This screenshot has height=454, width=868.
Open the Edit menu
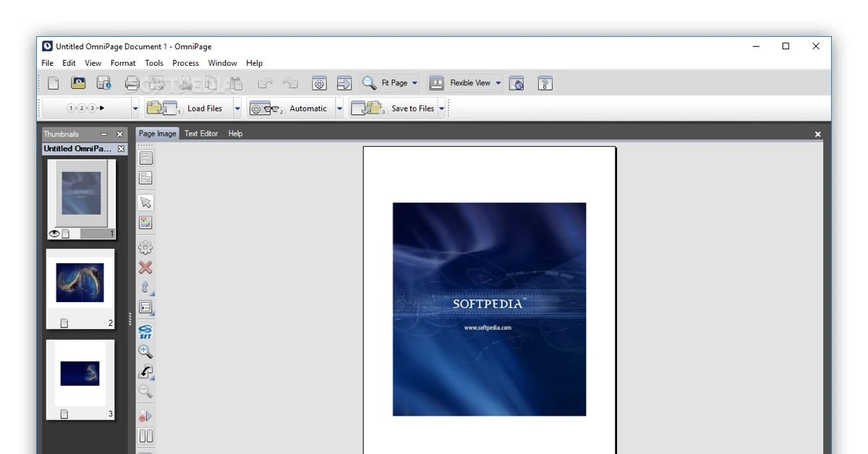(69, 63)
